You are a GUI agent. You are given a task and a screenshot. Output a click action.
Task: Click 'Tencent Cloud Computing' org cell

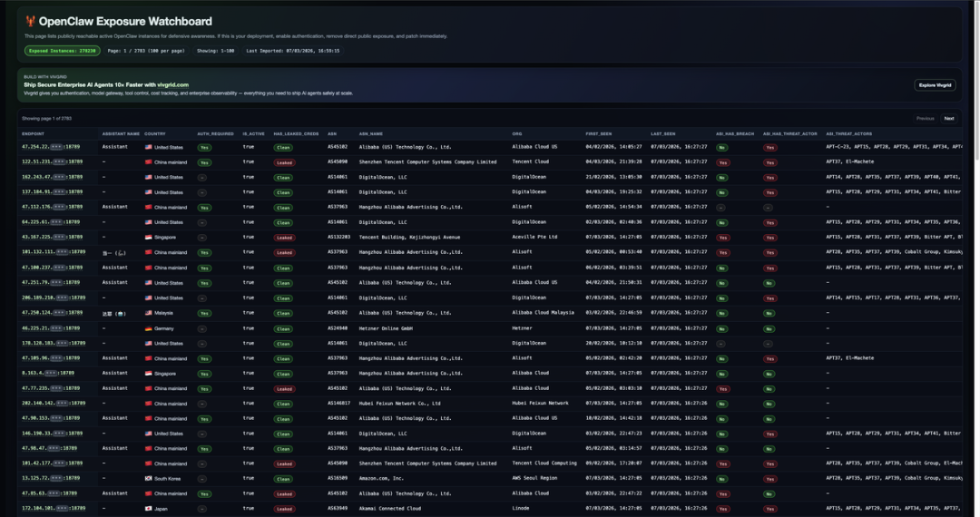tap(544, 463)
